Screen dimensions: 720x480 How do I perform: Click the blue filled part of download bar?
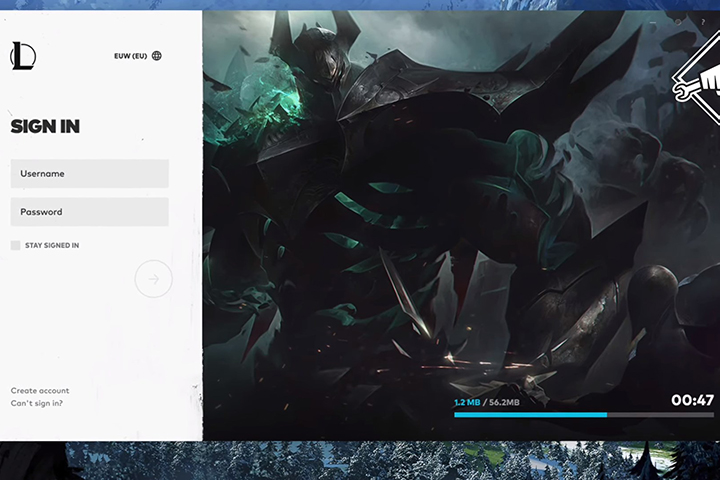coord(530,414)
